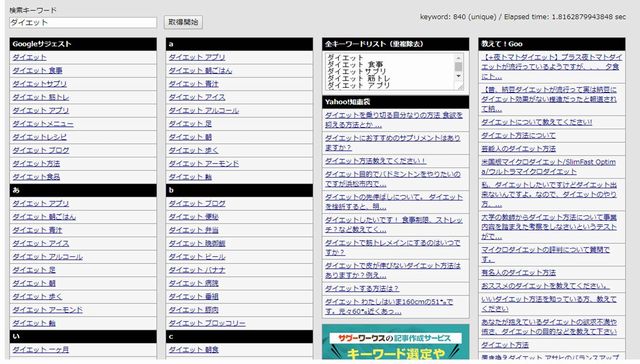Open ダイエット 青汁 under the a heading
Viewport: 640px width, 364px height.
193,84
